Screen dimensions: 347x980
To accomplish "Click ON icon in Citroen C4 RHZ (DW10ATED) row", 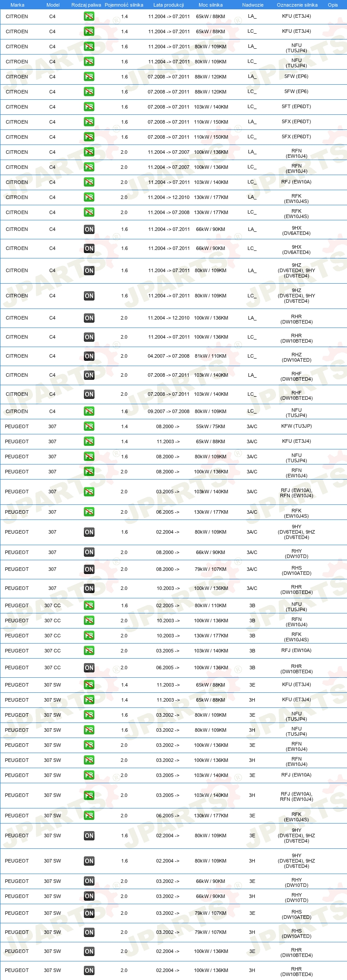I will pos(89,356).
